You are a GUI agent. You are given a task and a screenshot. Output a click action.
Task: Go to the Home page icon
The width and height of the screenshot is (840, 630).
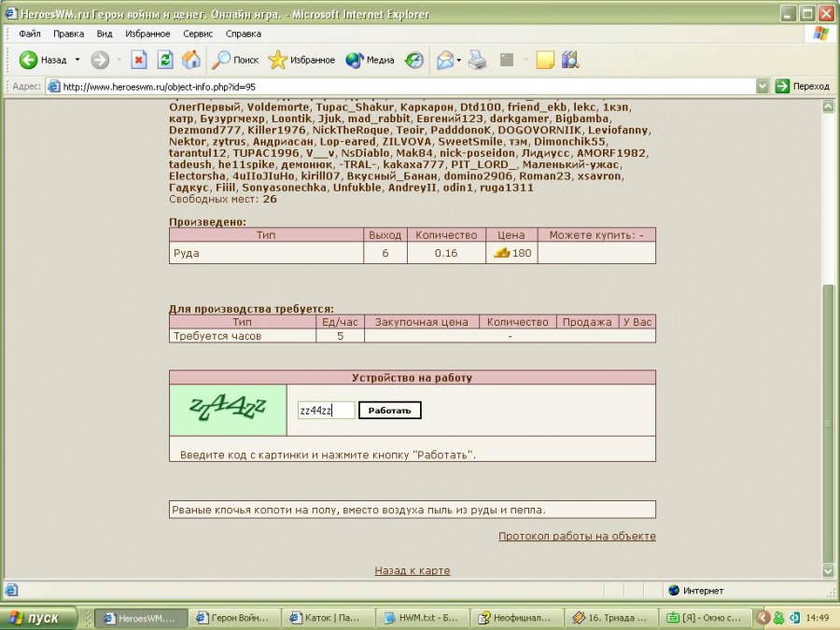point(191,60)
